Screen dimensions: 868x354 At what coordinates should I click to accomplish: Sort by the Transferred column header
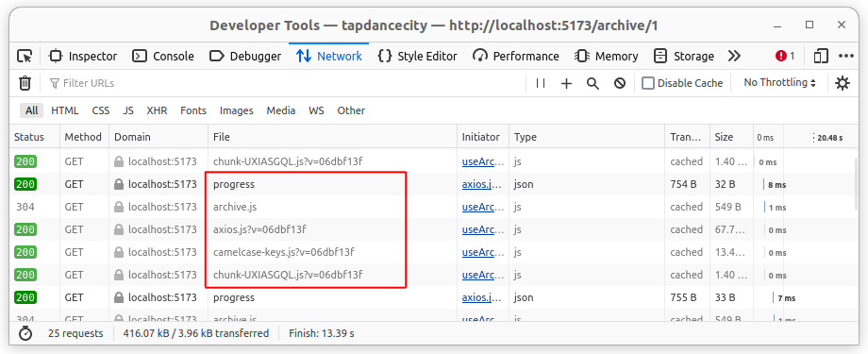tap(687, 137)
